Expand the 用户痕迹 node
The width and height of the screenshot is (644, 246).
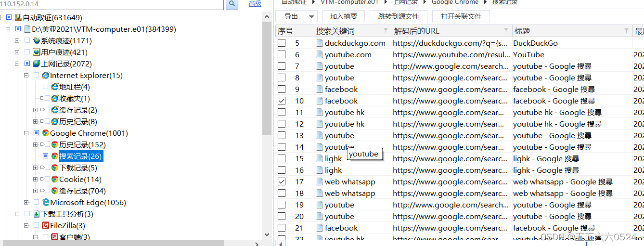coord(17,52)
